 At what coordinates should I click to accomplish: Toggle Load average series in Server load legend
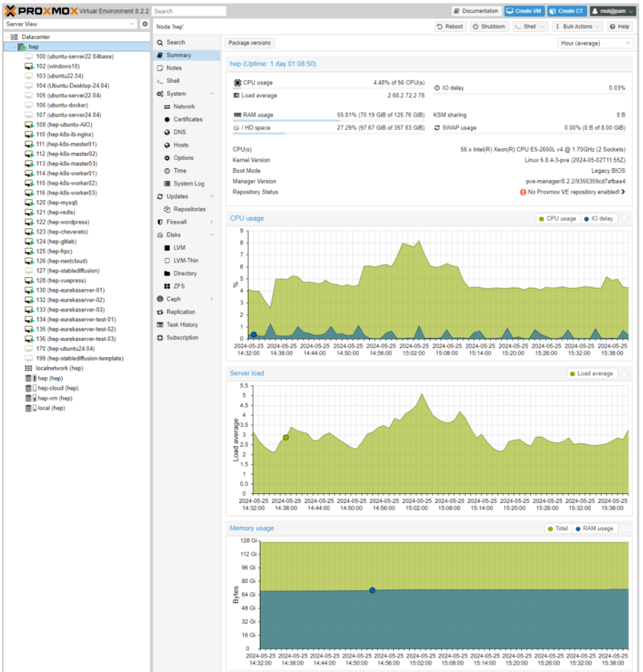click(592, 374)
